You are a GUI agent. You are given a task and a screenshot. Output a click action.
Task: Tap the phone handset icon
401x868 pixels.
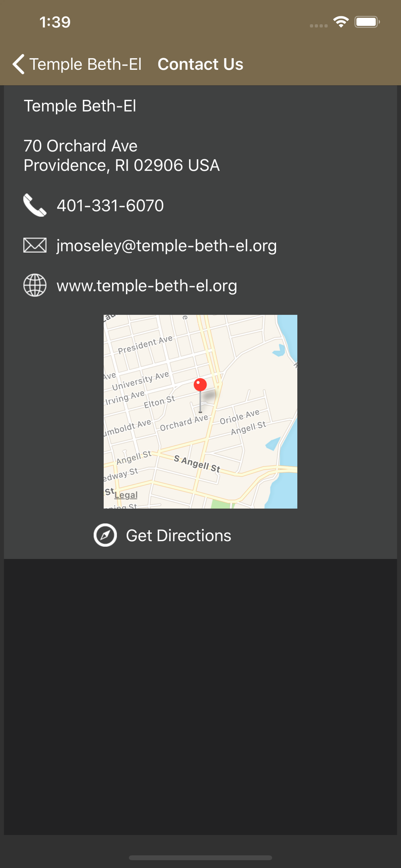(35, 205)
